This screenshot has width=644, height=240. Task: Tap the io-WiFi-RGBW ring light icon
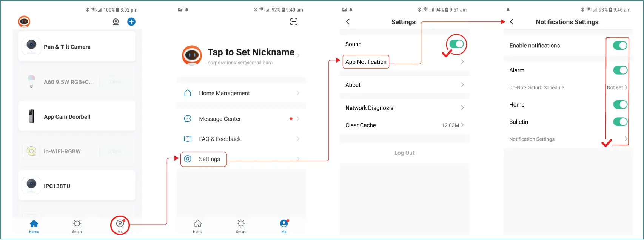[x=31, y=151]
